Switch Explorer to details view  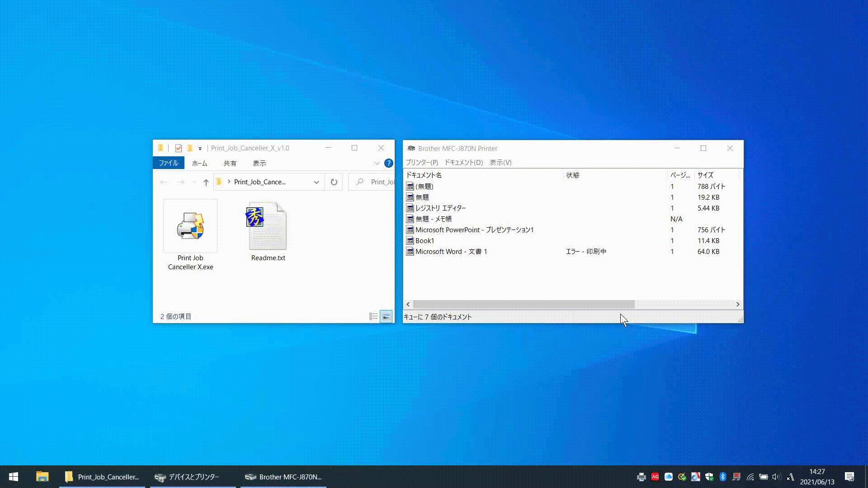(x=373, y=317)
